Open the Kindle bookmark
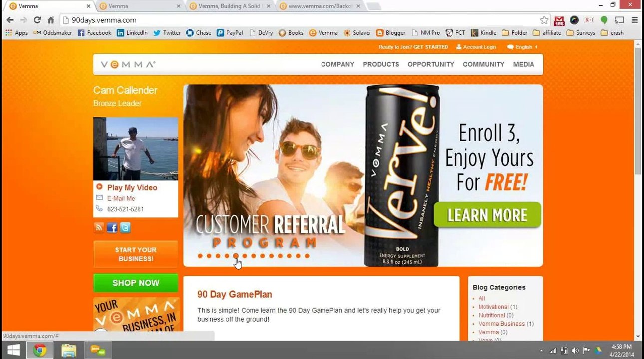The height and width of the screenshot is (359, 644). click(x=483, y=33)
